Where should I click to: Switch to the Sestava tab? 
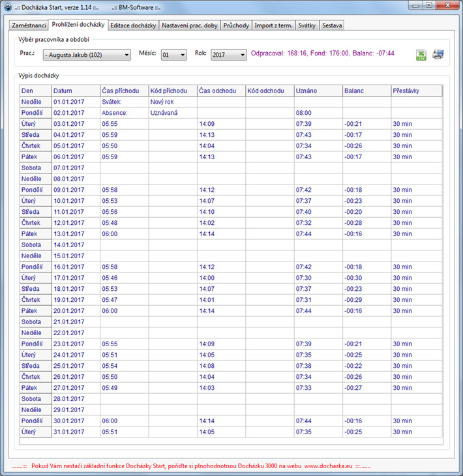pos(332,25)
